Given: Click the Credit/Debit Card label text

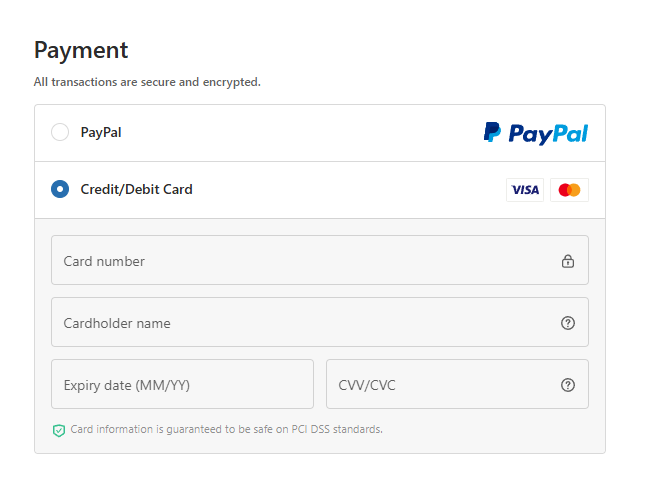Looking at the screenshot, I should [x=136, y=189].
